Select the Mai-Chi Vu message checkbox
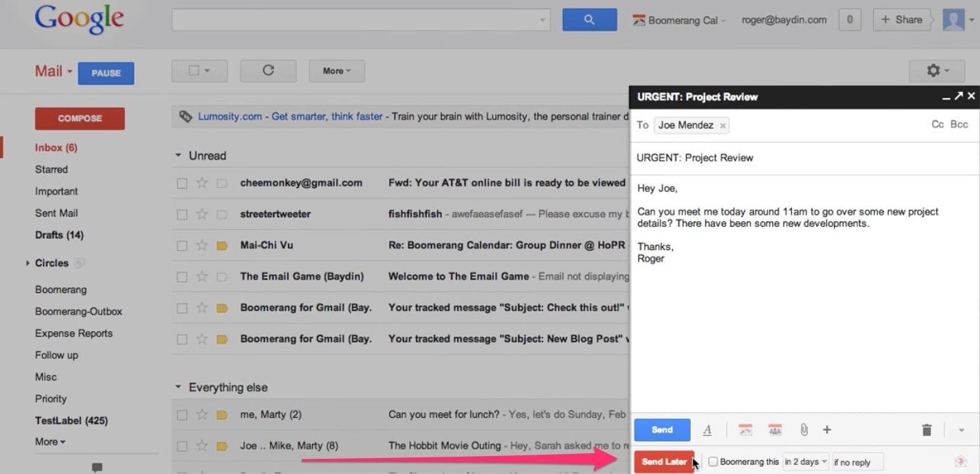Screen dimensions: 980x474 (x=182, y=246)
